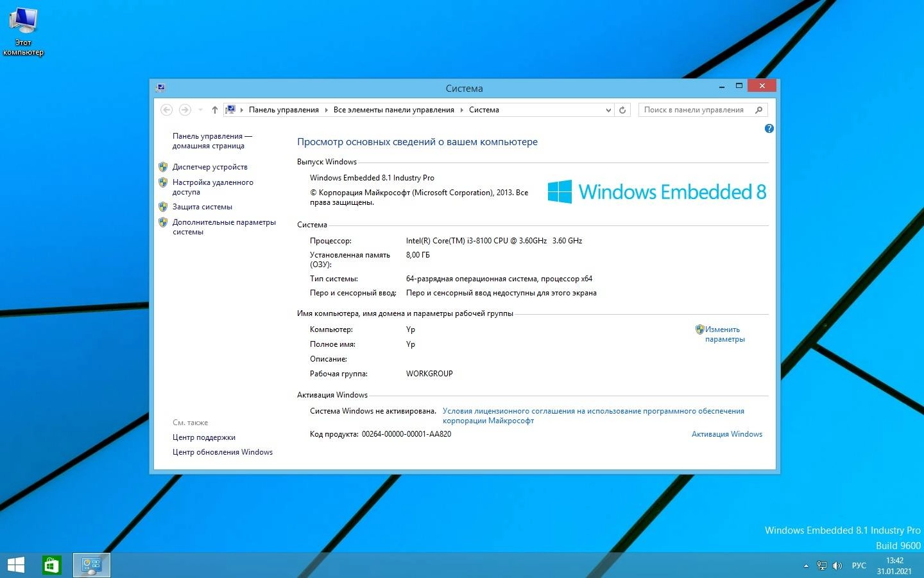This screenshot has height=578, width=924.
Task: Open 'Центр поддержки' link
Action: pyautogui.click(x=204, y=437)
